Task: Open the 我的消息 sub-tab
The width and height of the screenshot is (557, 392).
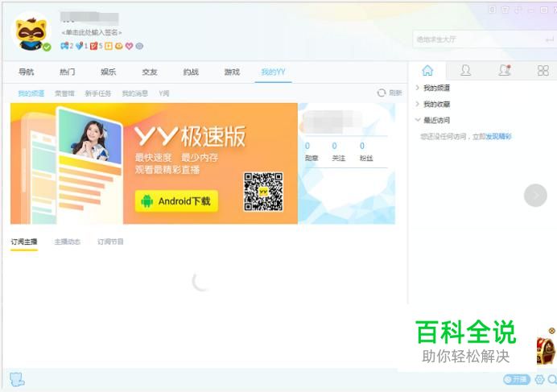Action: tap(135, 93)
